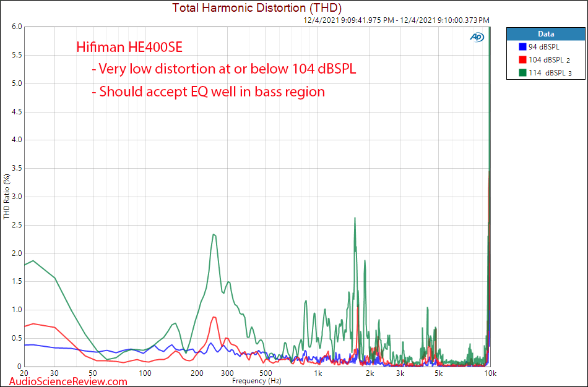Screen dimensions: 588x387
Task: Click the 4.0 y-axis tick label
Action: [17, 140]
